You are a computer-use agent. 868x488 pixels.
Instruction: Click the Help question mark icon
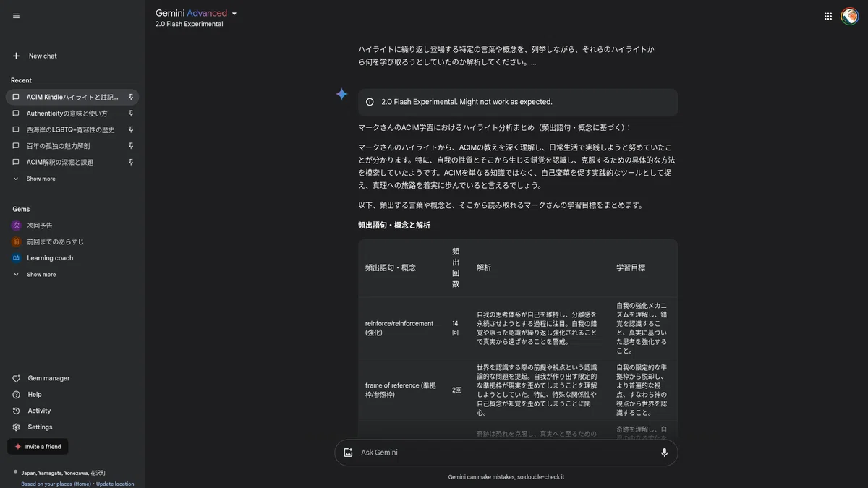coord(16,395)
